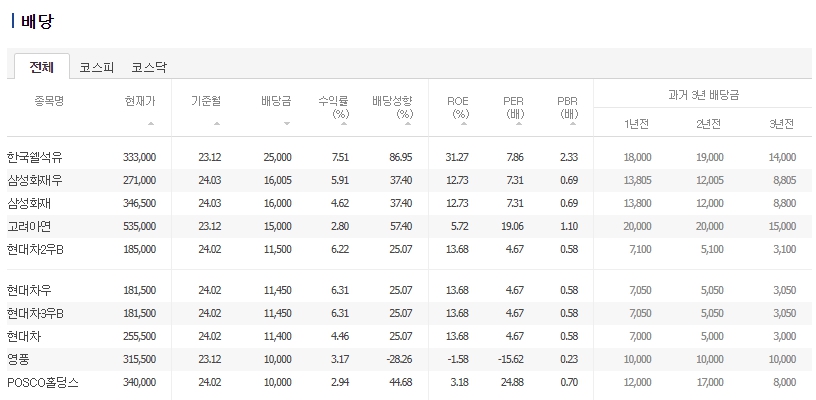Image resolution: width=816 pixels, height=400 pixels.
Task: Select 고려아연 price 535,000
Action: coord(139,226)
